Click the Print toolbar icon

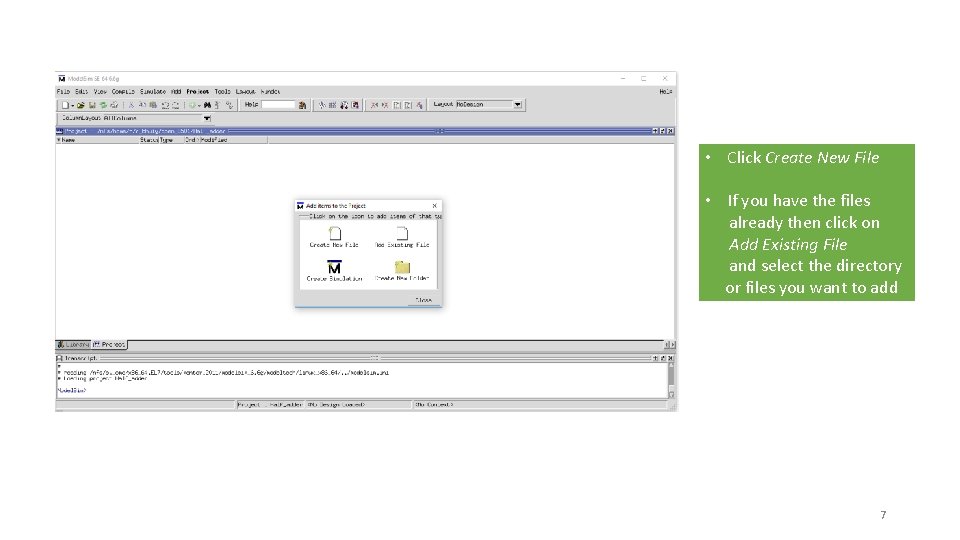click(x=114, y=105)
